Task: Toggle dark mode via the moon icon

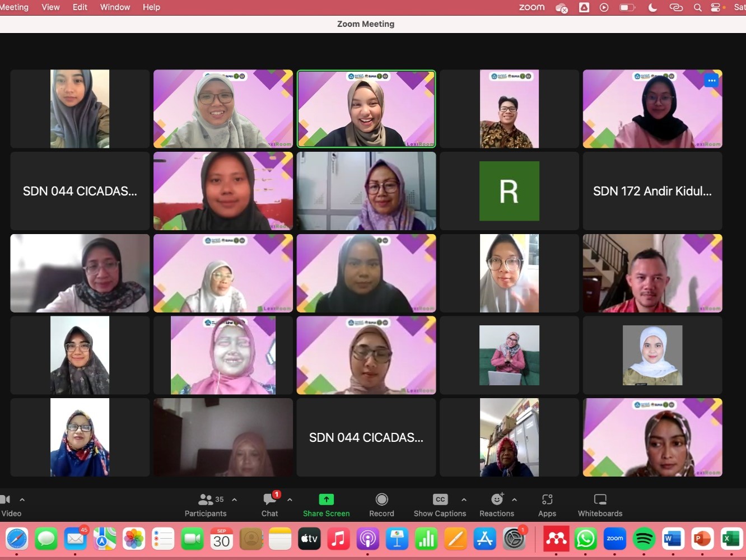Action: (x=652, y=7)
